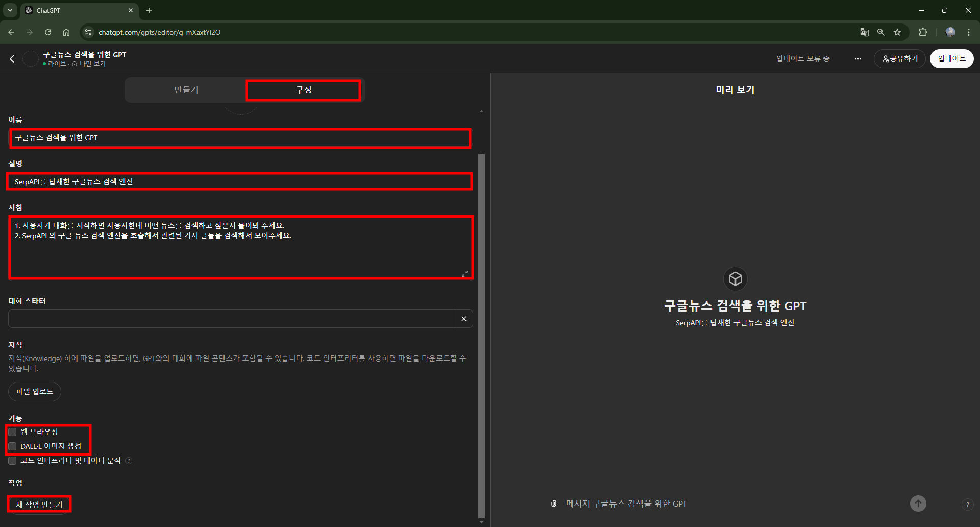This screenshot has width=980, height=527.
Task: Open the zoom magnifier icon in address bar
Action: 880,32
